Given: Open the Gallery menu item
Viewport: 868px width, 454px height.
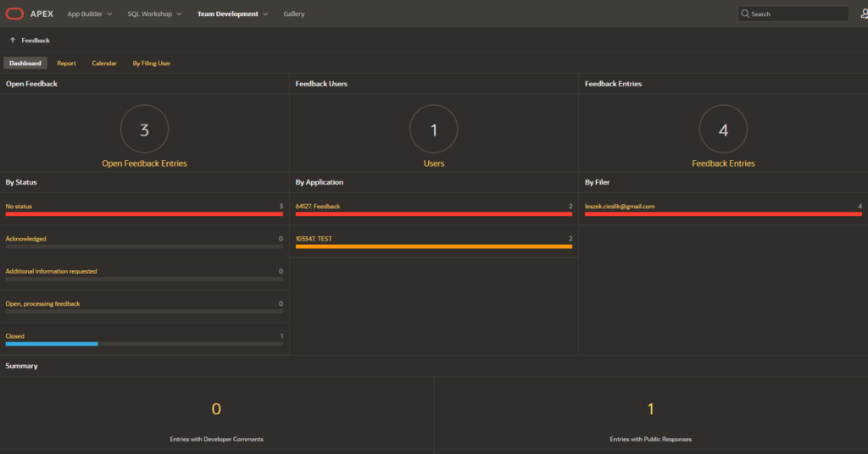Looking at the screenshot, I should pos(294,14).
